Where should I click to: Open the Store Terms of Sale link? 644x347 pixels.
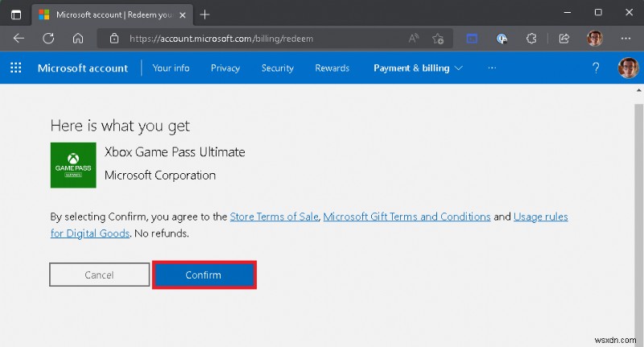(274, 217)
